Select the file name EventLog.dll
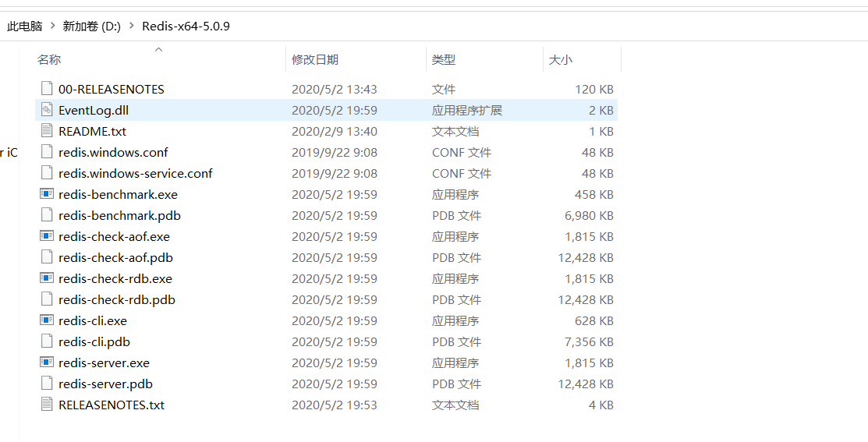The image size is (868, 442). (94, 110)
